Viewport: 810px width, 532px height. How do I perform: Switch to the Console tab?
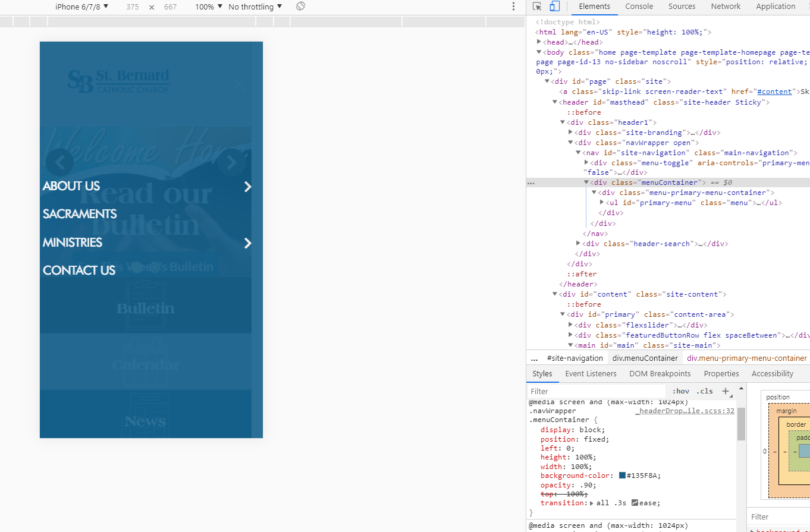(x=639, y=7)
